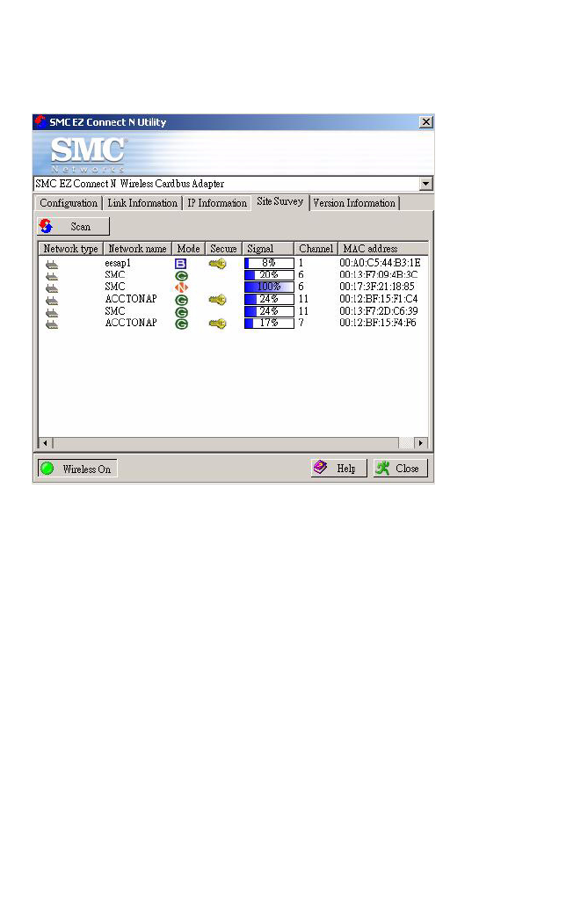588x917 pixels.
Task: Select network type icon for eesap1 row
Action: coord(52,265)
